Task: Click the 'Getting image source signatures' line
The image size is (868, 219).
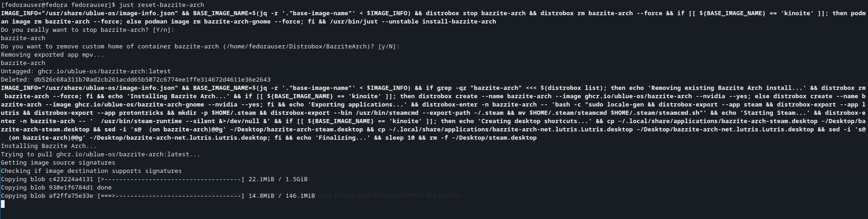Action: pyautogui.click(x=58, y=163)
